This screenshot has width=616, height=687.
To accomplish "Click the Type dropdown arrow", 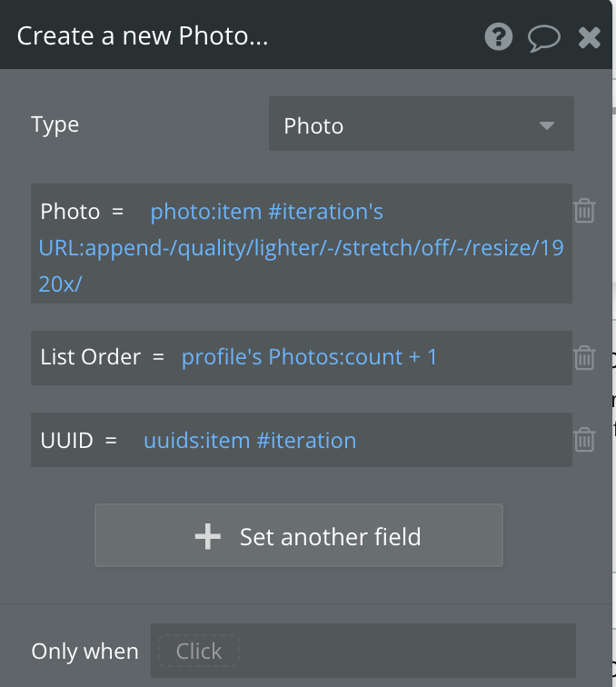I will pyautogui.click(x=546, y=124).
